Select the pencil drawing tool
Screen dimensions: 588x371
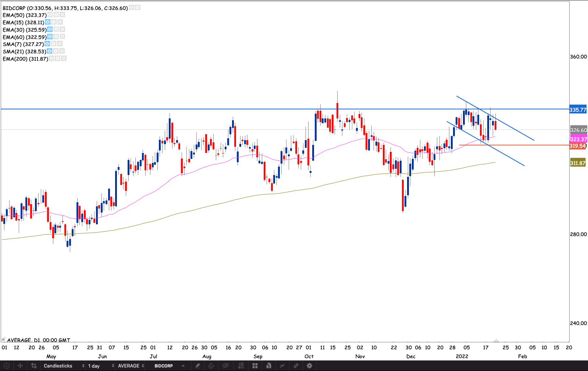coord(198,366)
